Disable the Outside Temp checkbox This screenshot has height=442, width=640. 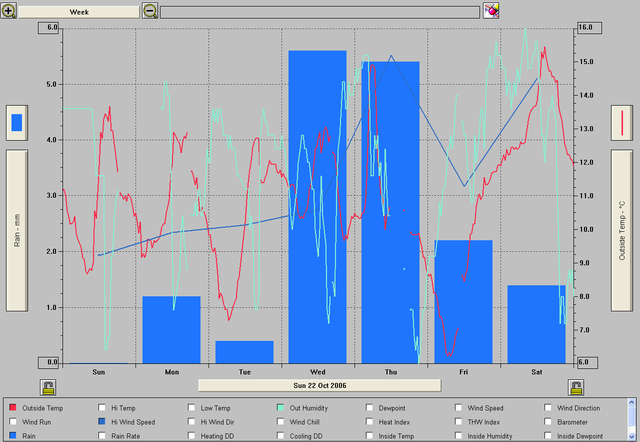(x=13, y=408)
